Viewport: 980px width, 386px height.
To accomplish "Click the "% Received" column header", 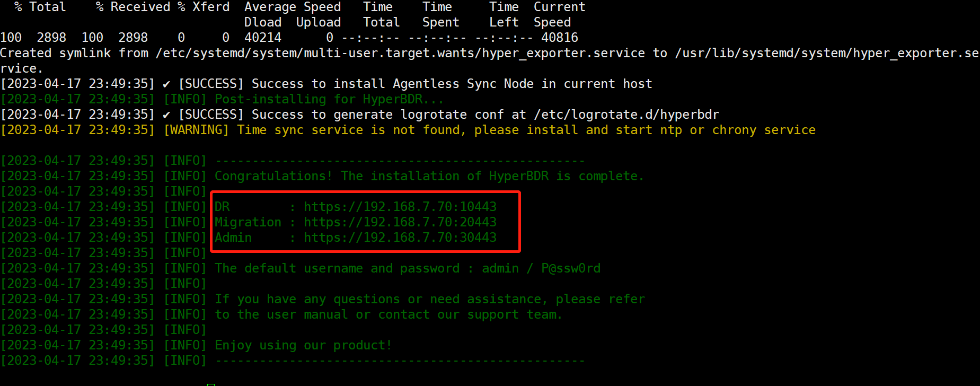I will (133, 7).
